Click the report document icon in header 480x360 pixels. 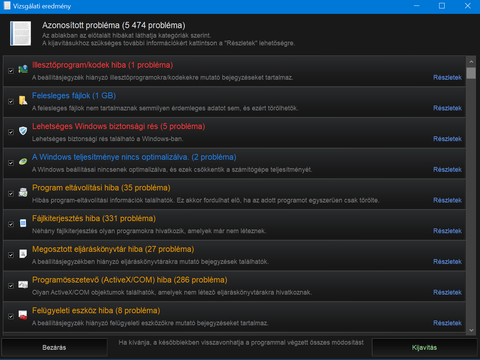click(21, 34)
